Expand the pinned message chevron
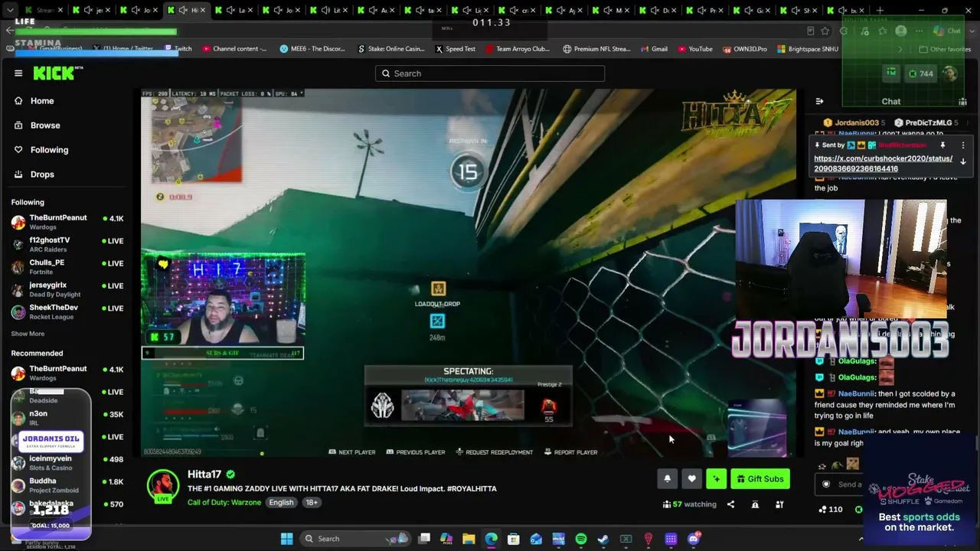This screenshot has height=551, width=980. point(963,162)
